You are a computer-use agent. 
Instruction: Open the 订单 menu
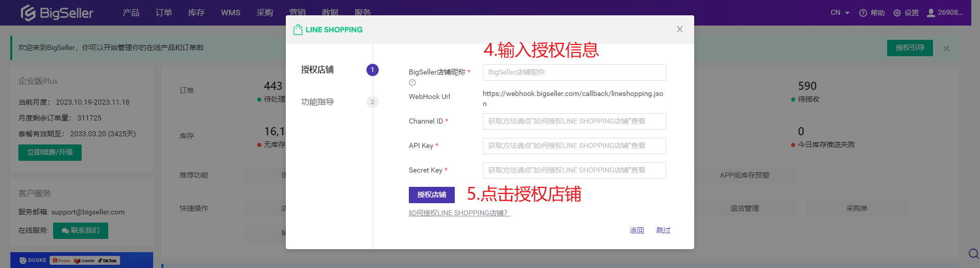tap(164, 13)
